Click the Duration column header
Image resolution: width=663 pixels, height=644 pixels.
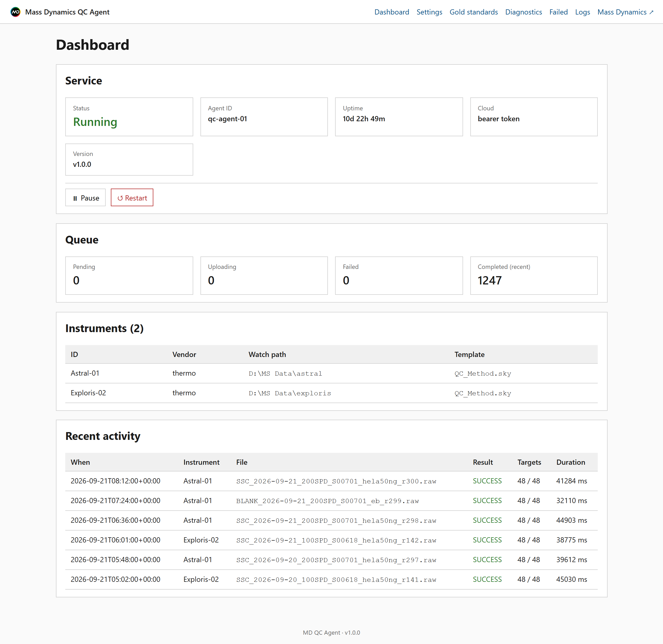click(571, 462)
